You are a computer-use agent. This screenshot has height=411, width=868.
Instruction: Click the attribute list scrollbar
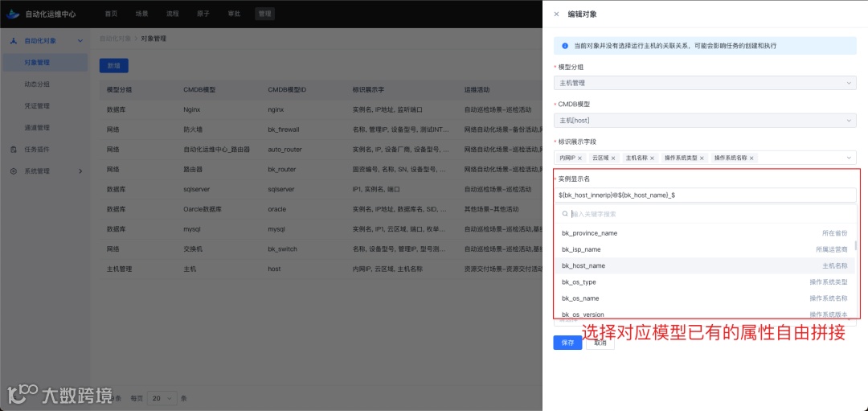[856, 245]
